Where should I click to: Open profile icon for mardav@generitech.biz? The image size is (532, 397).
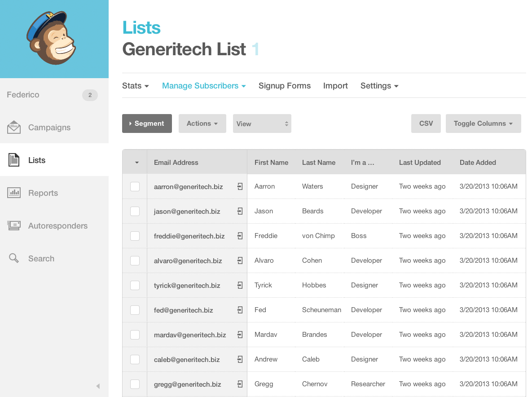click(x=240, y=335)
